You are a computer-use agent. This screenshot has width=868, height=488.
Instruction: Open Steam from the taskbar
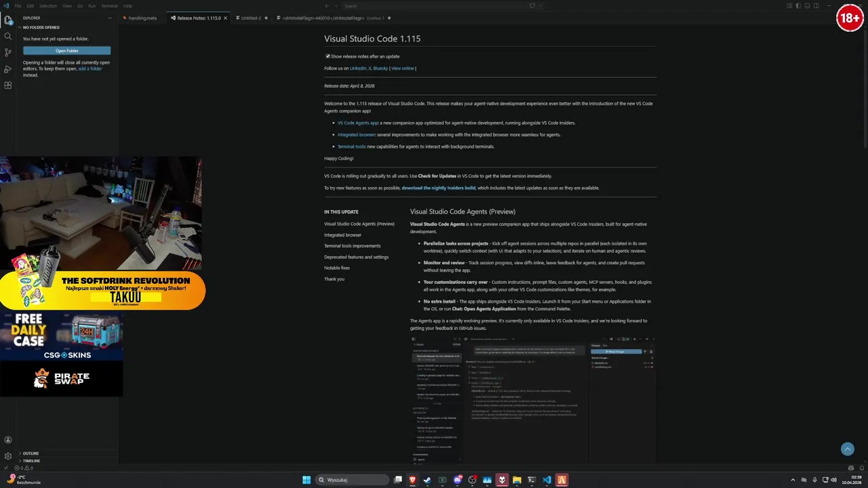tap(427, 480)
